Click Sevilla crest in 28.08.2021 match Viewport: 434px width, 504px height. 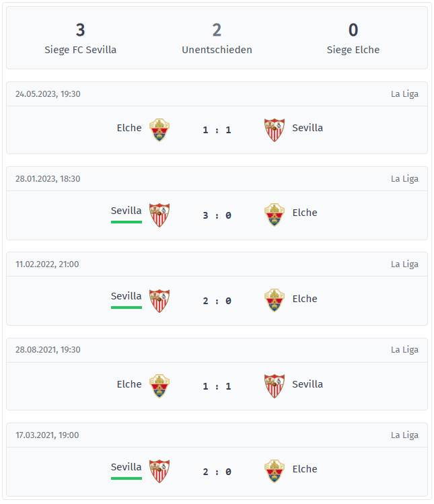coord(275,386)
